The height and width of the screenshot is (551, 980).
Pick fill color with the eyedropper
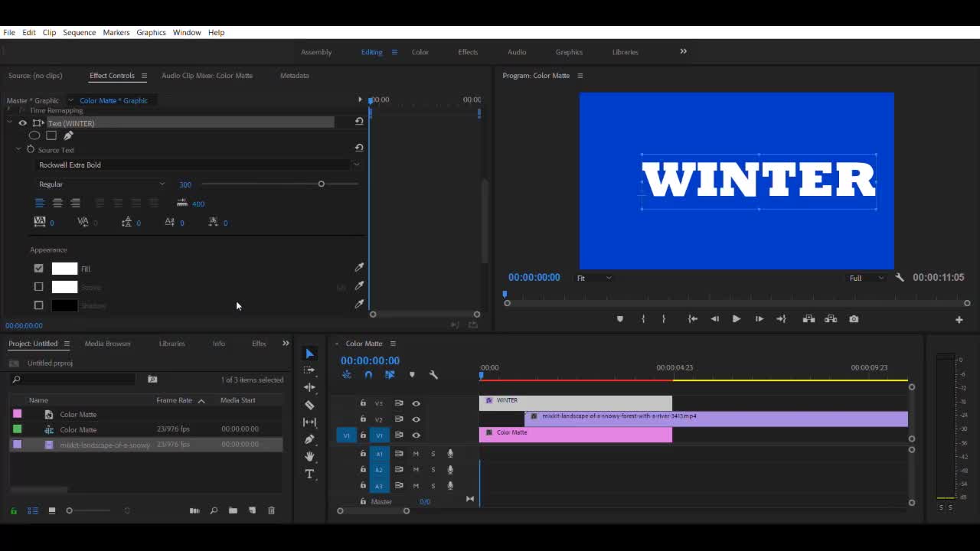click(359, 268)
